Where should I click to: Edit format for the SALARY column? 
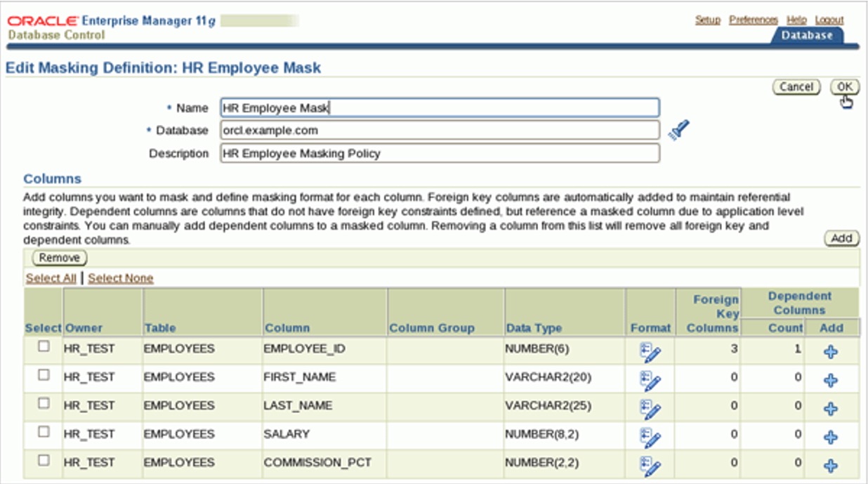click(650, 437)
